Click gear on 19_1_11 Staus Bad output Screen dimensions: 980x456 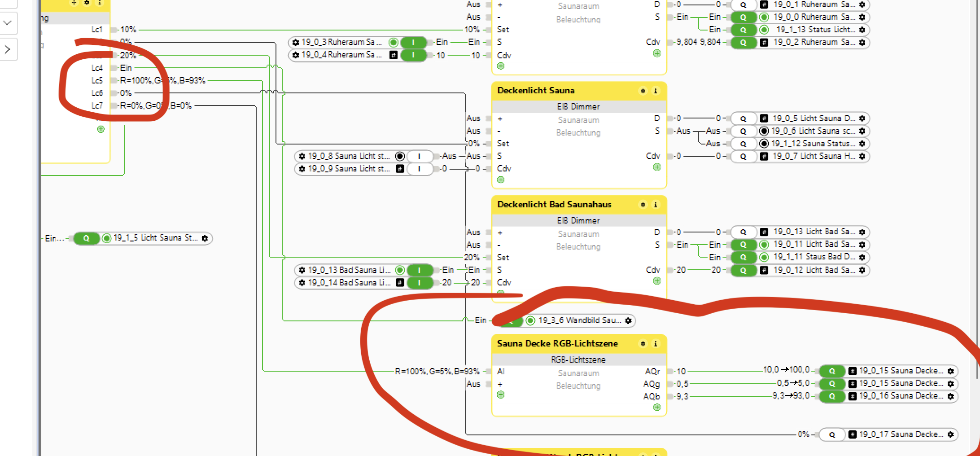[x=862, y=257]
